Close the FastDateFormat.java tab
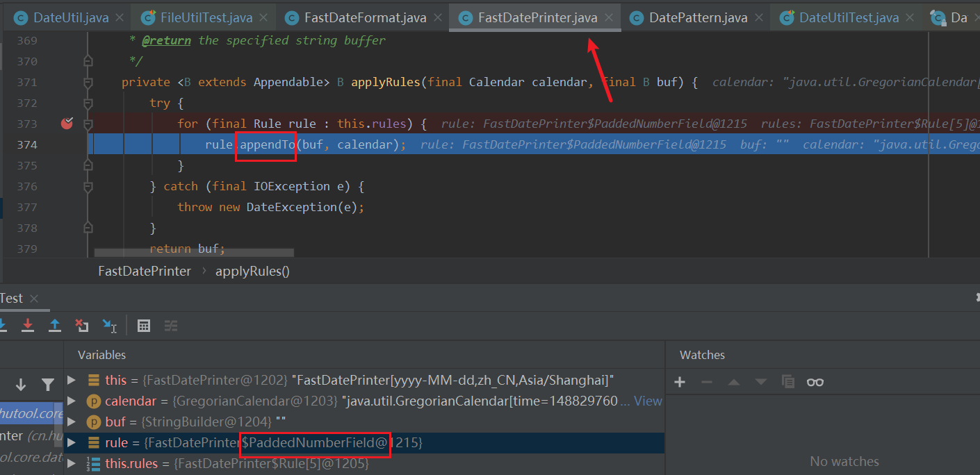Screen dimensions: 980x475 coord(438,17)
